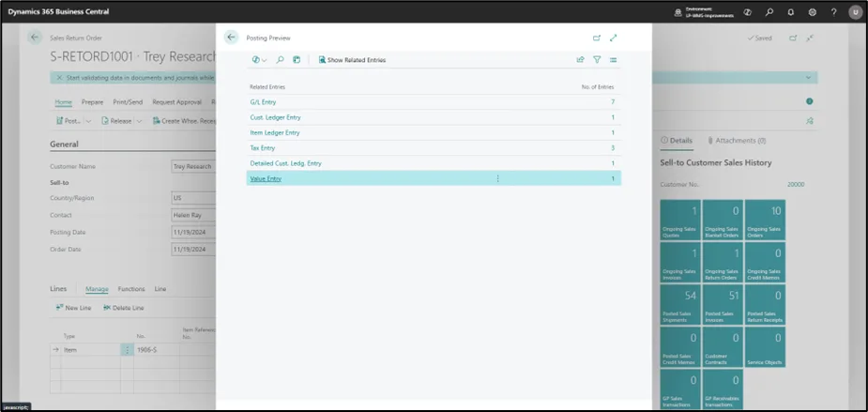Click the Post action in Sales Return Order
Screen dimensions: 868x412
point(69,121)
